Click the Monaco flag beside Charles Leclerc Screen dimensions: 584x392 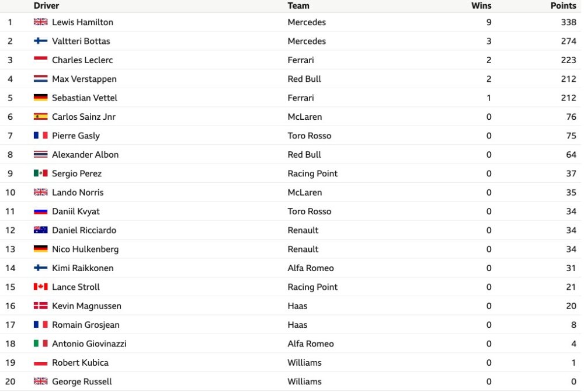click(41, 60)
